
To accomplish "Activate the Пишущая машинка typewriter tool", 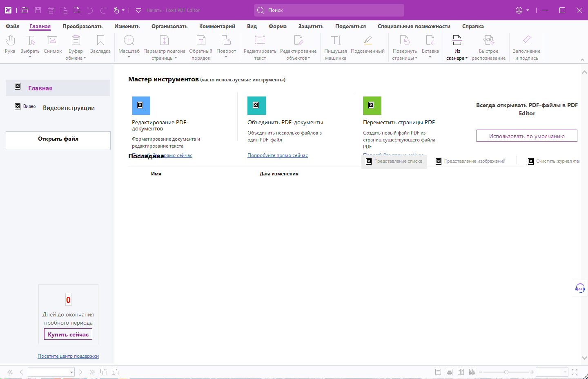I will tap(336, 47).
